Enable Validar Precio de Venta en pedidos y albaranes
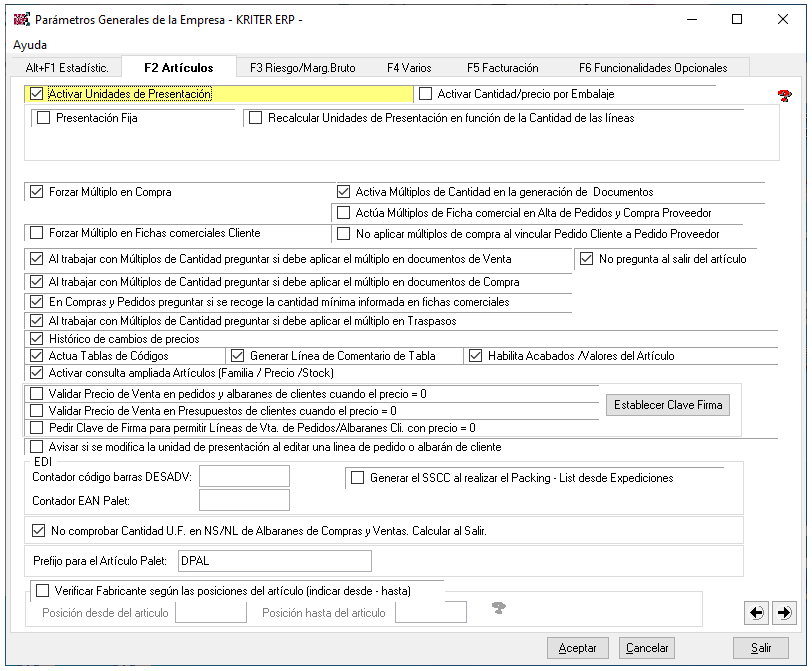The image size is (812, 671). pos(36,394)
